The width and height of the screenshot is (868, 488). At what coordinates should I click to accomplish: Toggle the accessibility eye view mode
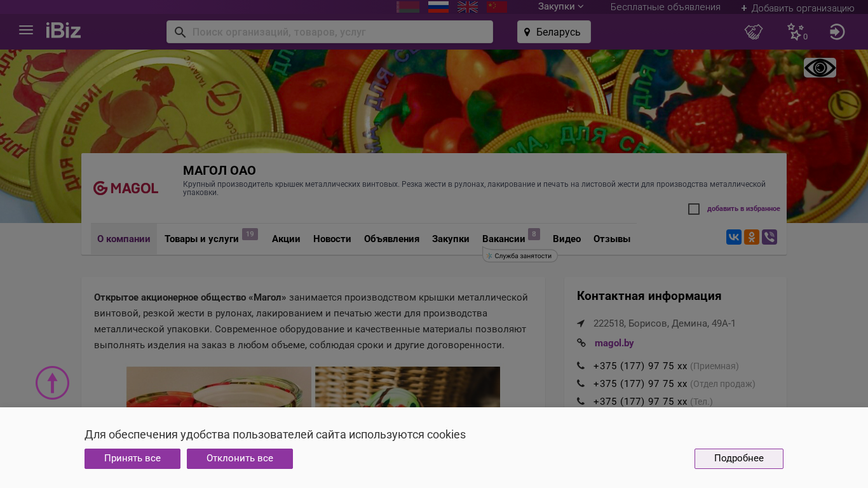coord(820,67)
